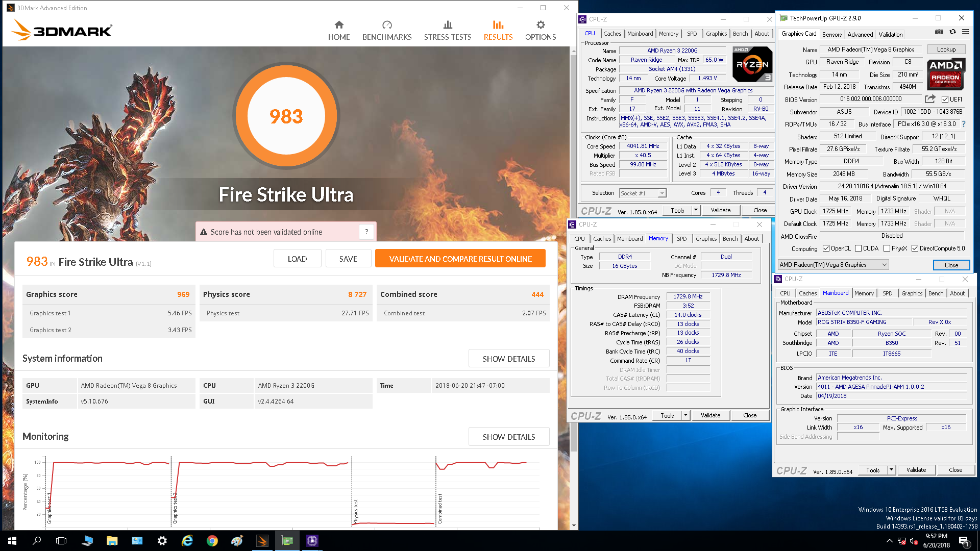Viewport: 980px width, 551px height.
Task: Expand Tools dropdown arrow in CPU-Z Memory window
Action: pos(685,415)
